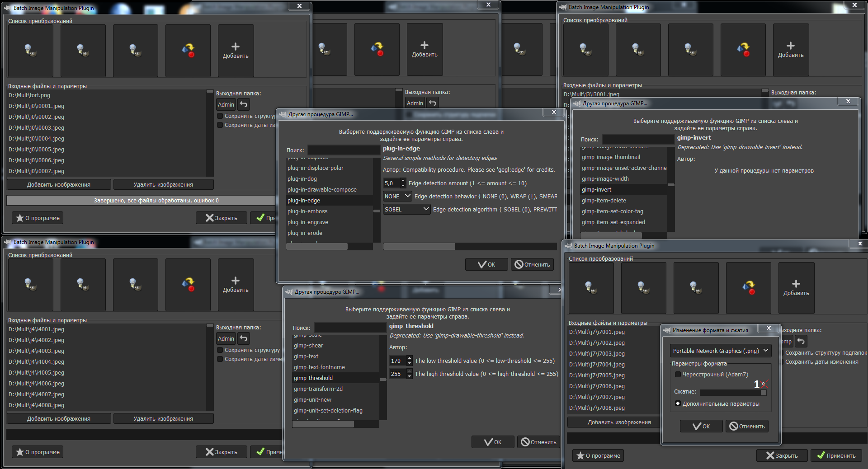
Task: Click stepper arrows of high threshold 255
Action: pyautogui.click(x=409, y=374)
